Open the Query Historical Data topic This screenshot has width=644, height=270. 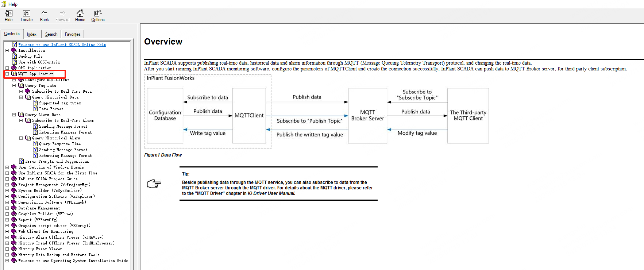point(55,97)
